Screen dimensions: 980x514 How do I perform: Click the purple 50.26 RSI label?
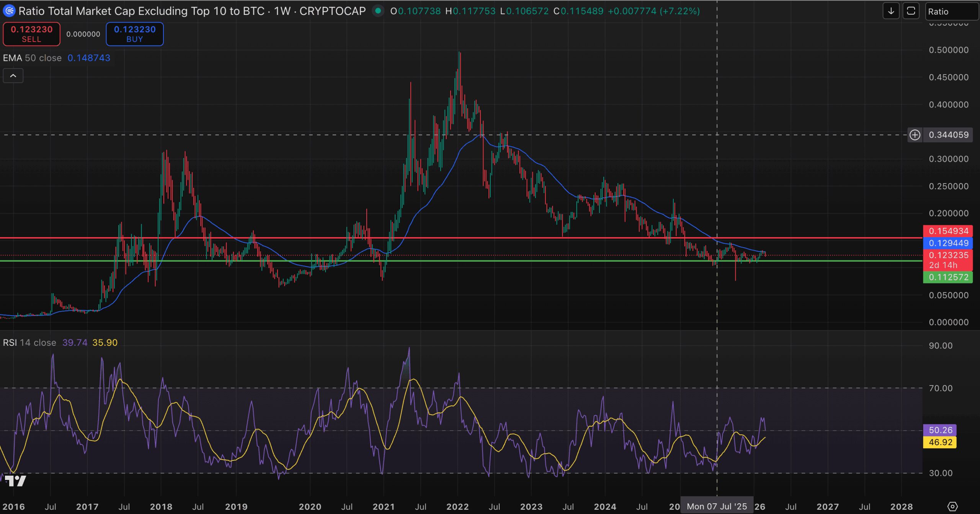pos(940,430)
